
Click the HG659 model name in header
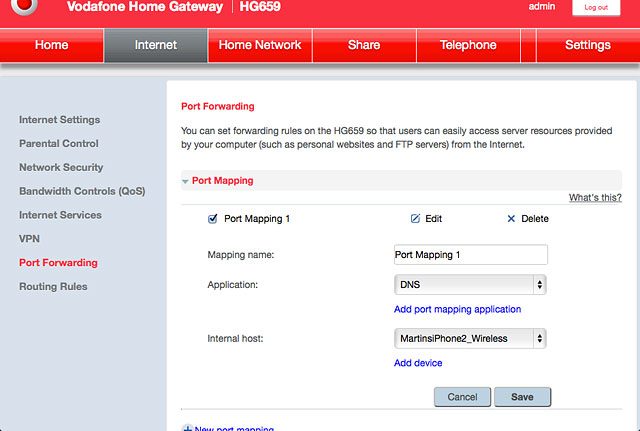(260, 7)
